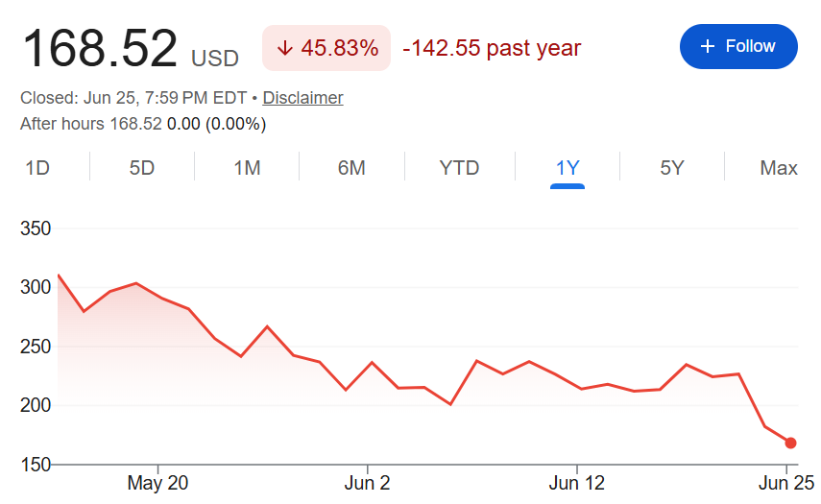Click the 45.83% change badge
Viewport: 821px width, 504px height.
click(x=326, y=48)
